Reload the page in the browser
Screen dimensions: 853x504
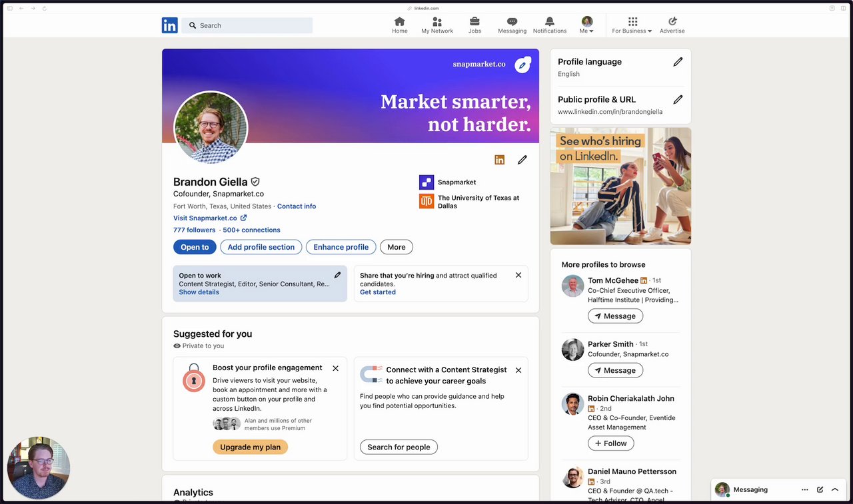(x=45, y=8)
